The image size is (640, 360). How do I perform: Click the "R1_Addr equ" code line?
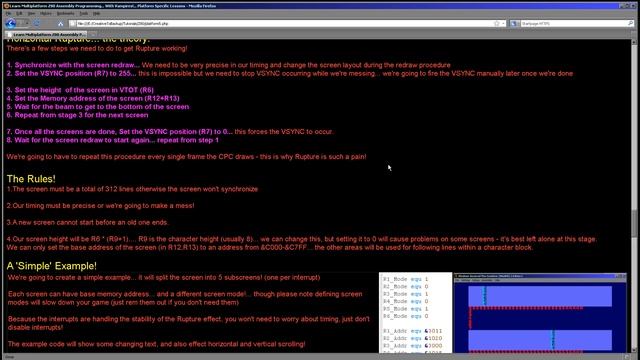412,331
